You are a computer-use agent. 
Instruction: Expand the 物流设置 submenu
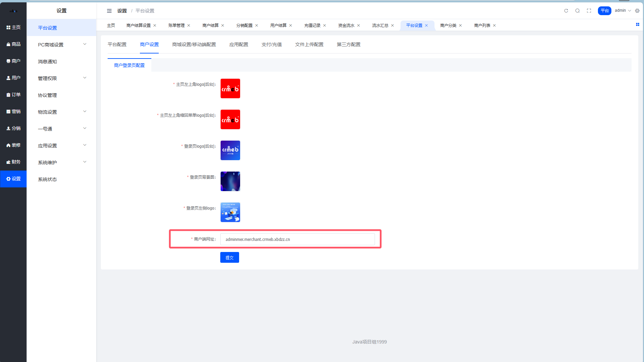pos(62,112)
